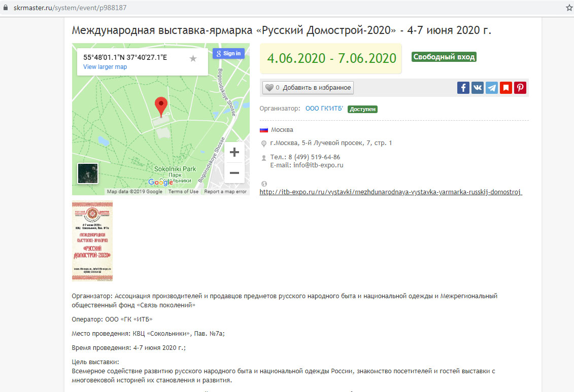Click the date range 4.06.2020 - 7.06.2020
Image resolution: width=574 pixels, height=392 pixels.
click(331, 58)
